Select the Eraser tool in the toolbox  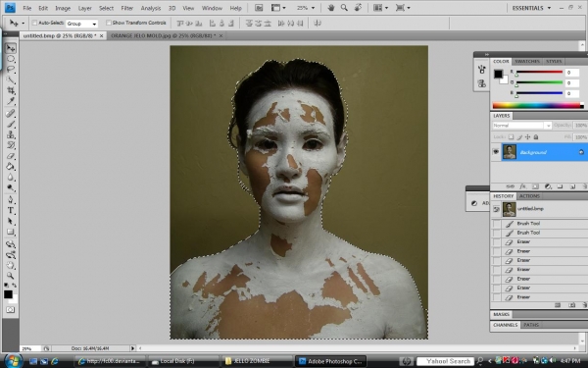11,156
